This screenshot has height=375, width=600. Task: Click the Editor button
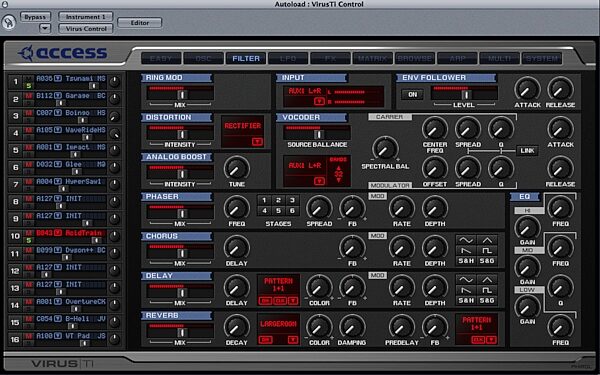pyautogui.click(x=140, y=23)
